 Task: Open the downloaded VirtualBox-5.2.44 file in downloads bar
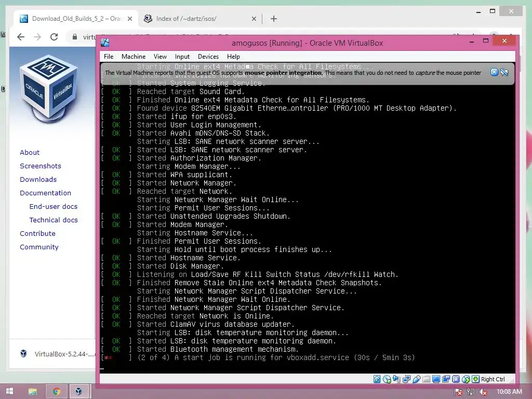58,354
